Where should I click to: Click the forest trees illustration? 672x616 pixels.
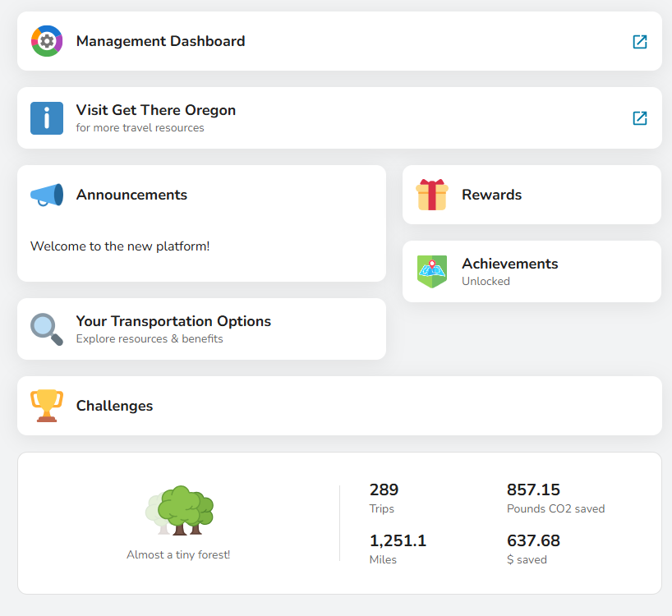(181, 511)
